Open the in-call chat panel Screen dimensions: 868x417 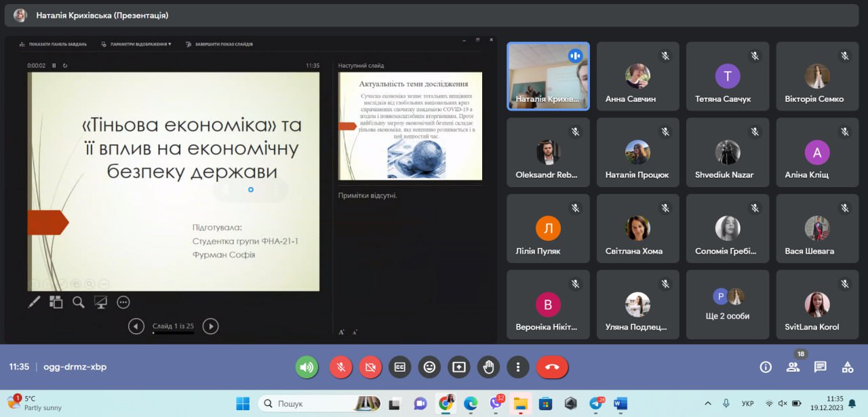click(820, 367)
